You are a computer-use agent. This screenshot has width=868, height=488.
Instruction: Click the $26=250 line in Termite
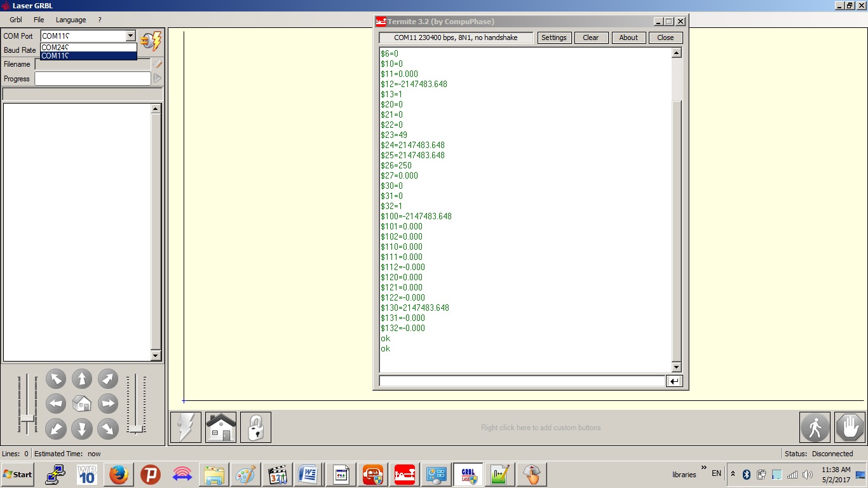point(396,165)
